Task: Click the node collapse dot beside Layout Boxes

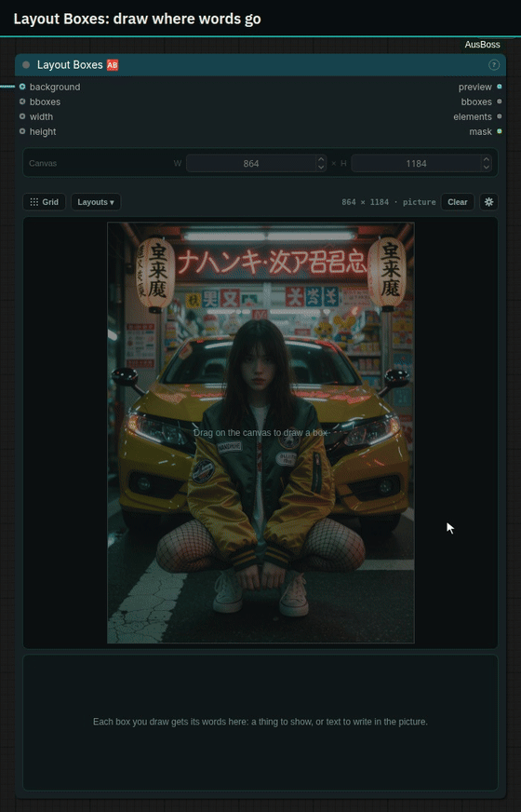Action: click(x=26, y=65)
